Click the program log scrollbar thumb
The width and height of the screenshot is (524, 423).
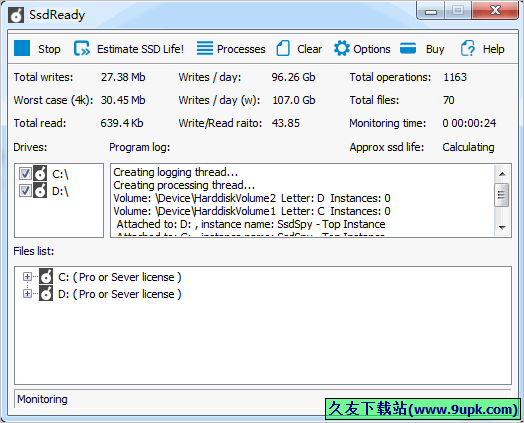pyautogui.click(x=502, y=194)
